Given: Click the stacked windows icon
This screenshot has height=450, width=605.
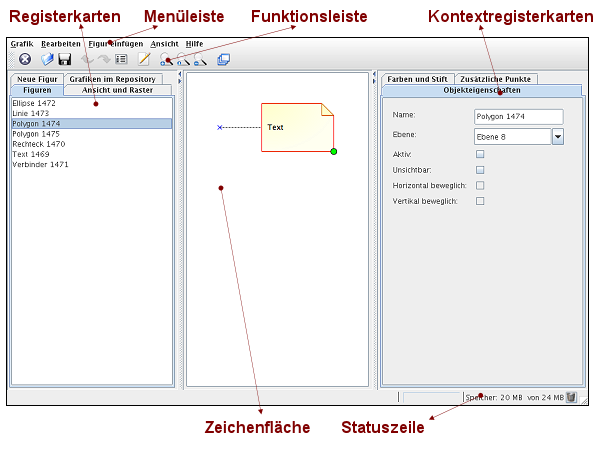Looking at the screenshot, I should (x=223, y=59).
